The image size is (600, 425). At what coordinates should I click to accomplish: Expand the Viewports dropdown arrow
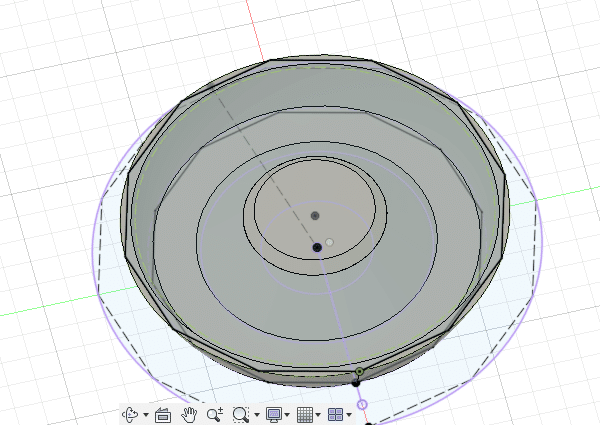click(349, 415)
